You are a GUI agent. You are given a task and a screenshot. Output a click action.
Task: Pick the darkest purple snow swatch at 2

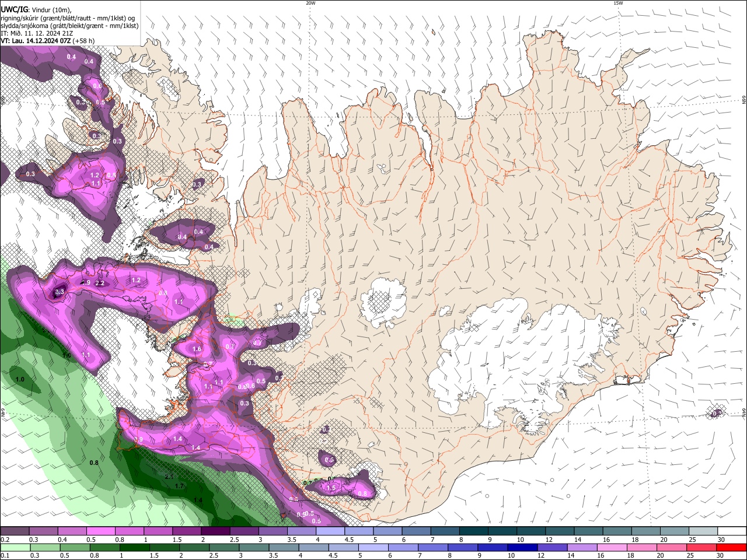(215, 531)
